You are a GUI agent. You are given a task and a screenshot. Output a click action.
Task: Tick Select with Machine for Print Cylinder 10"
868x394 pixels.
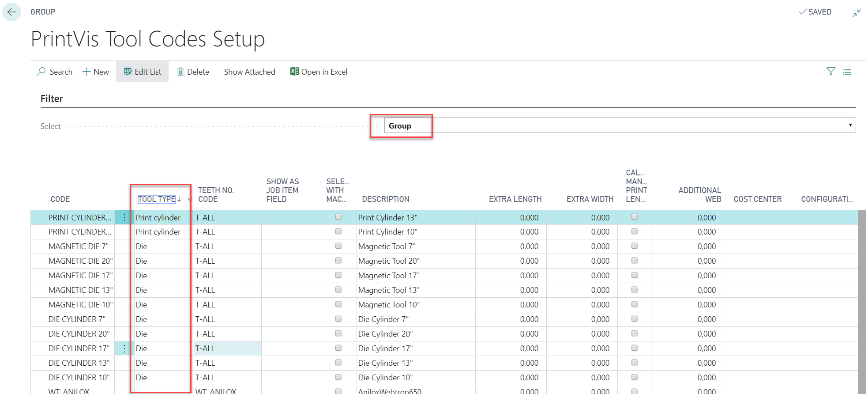[338, 231]
